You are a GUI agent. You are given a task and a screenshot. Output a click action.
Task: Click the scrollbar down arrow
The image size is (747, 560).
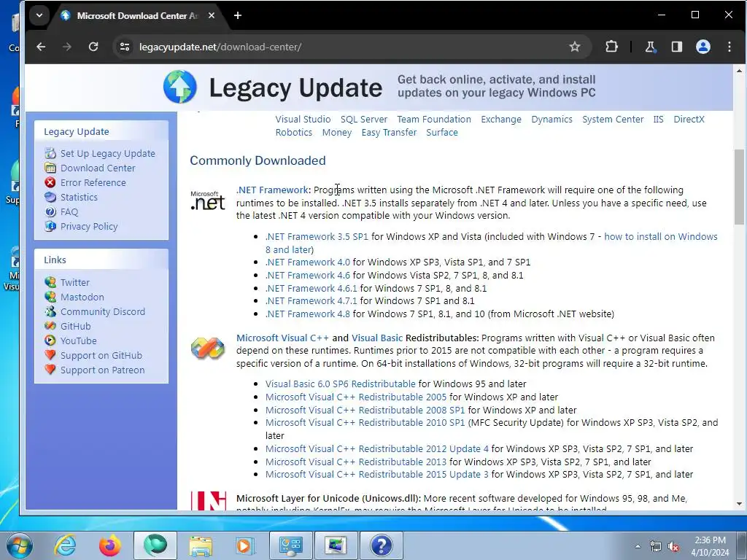[740, 504]
